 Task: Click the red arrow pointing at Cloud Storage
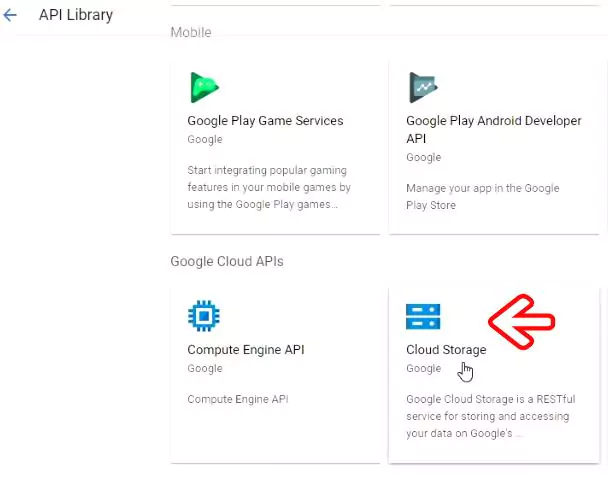click(x=520, y=322)
